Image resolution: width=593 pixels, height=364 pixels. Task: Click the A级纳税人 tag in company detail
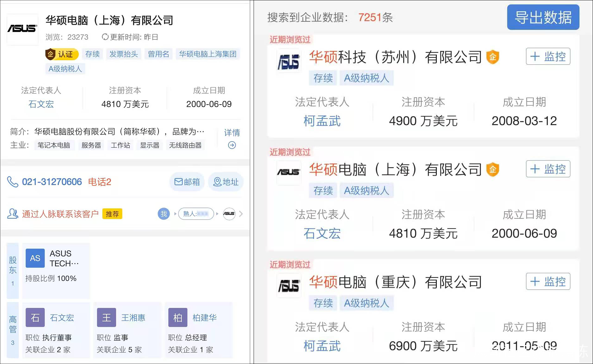(x=65, y=69)
